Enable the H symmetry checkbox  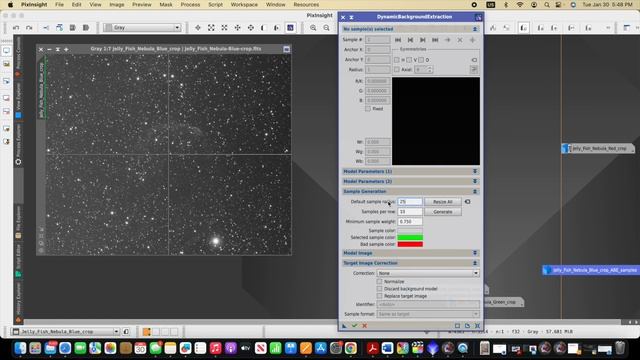pyautogui.click(x=396, y=60)
